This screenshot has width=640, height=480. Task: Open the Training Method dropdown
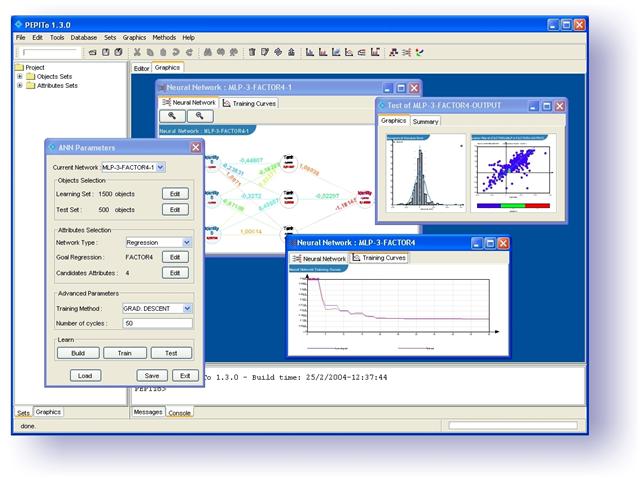[187, 308]
